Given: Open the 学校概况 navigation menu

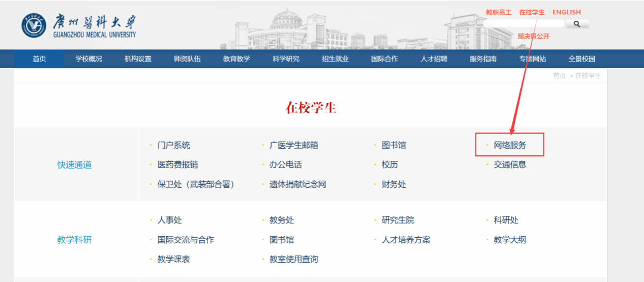Looking at the screenshot, I should point(89,59).
